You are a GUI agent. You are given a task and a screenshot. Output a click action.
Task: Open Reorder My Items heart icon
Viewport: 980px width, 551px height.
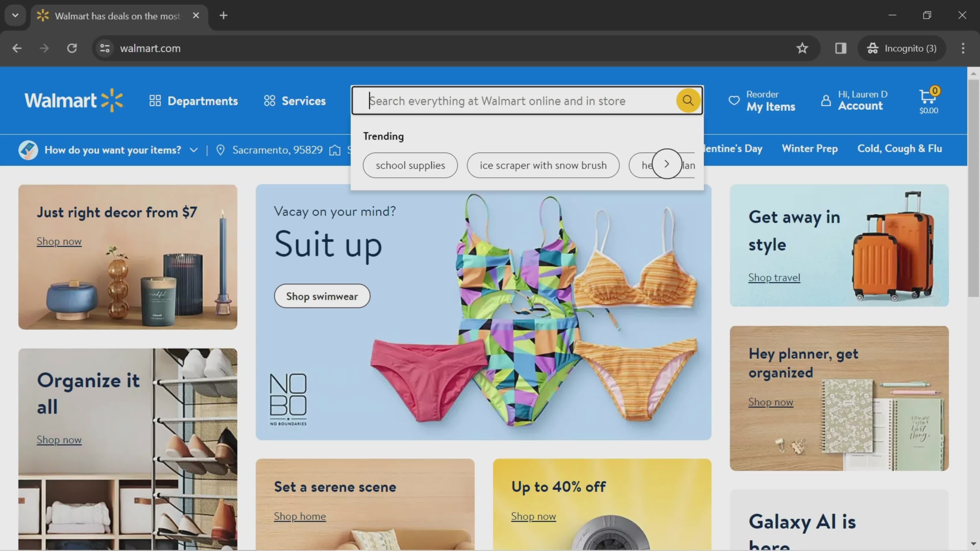pos(734,101)
